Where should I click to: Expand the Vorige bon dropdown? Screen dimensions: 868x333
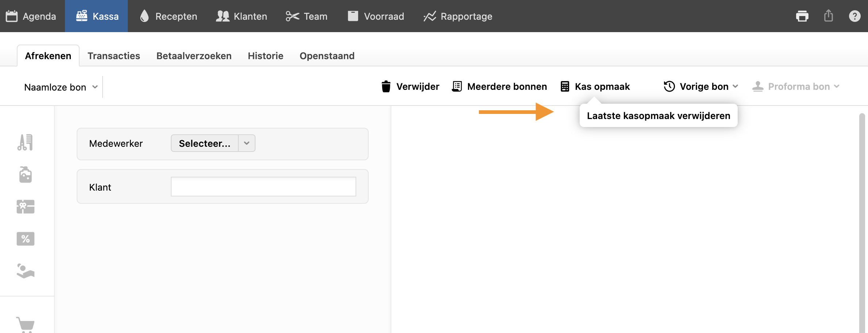(x=701, y=87)
